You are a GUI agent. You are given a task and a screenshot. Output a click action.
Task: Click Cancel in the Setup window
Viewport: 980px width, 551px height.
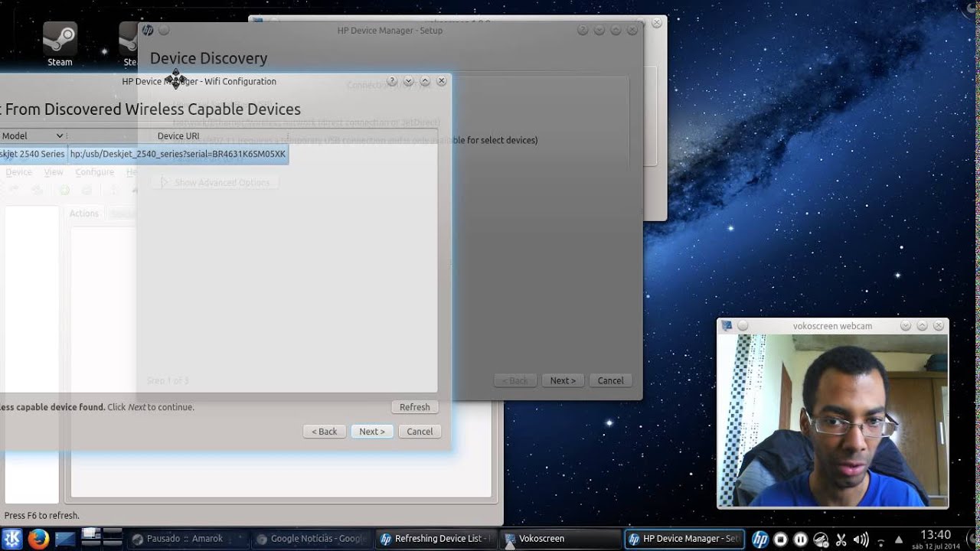[x=610, y=380]
